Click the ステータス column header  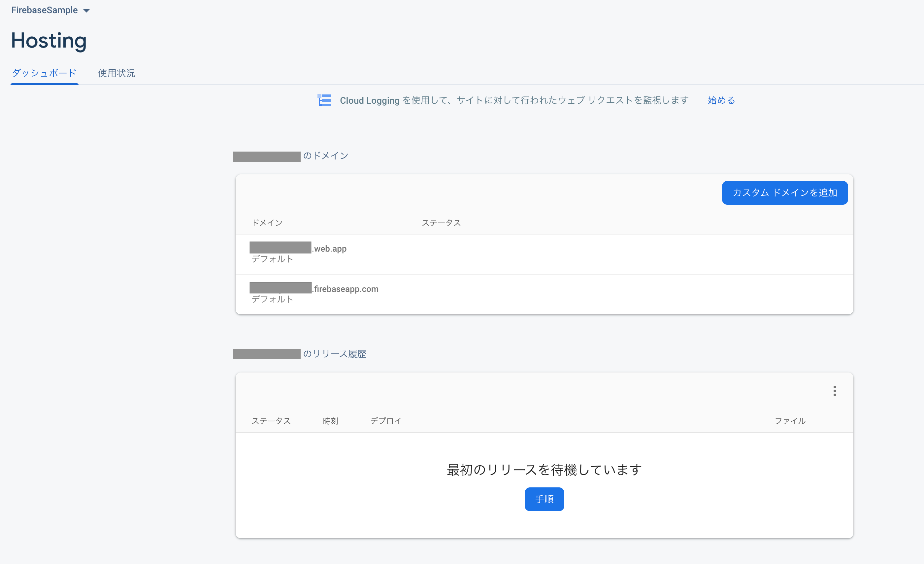[441, 222]
